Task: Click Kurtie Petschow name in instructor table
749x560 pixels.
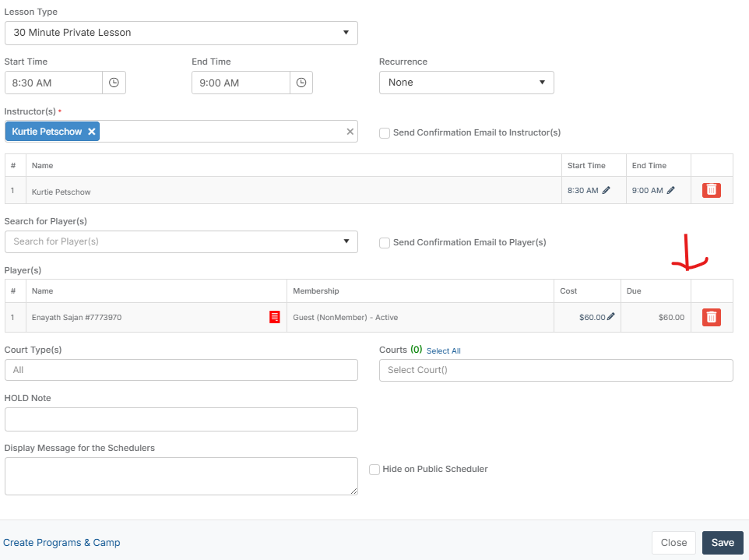Action: pos(62,192)
